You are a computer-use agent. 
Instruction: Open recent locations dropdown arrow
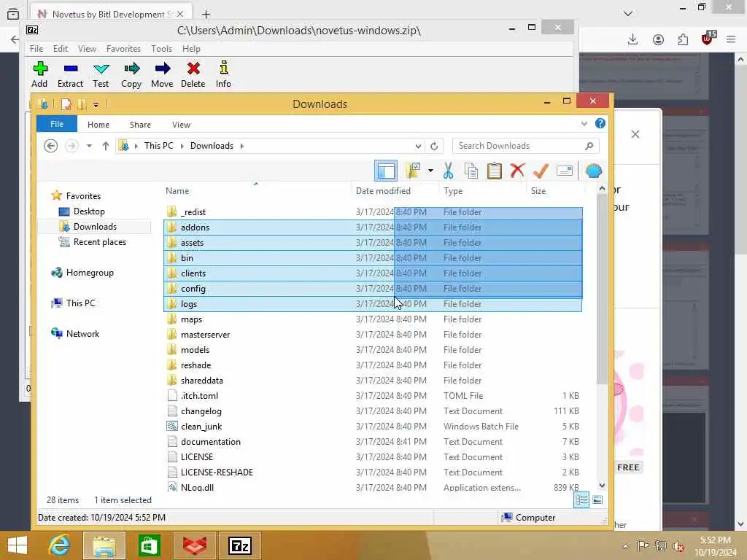(89, 146)
